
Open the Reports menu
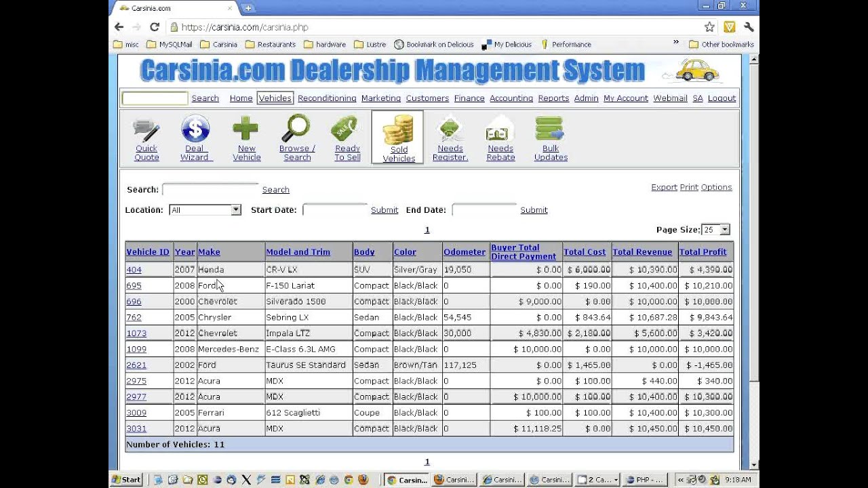[x=553, y=98]
